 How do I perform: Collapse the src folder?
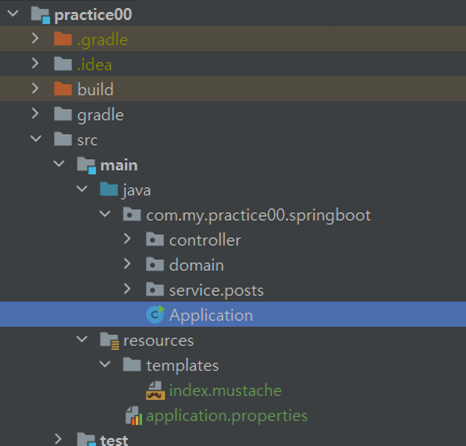point(36,139)
